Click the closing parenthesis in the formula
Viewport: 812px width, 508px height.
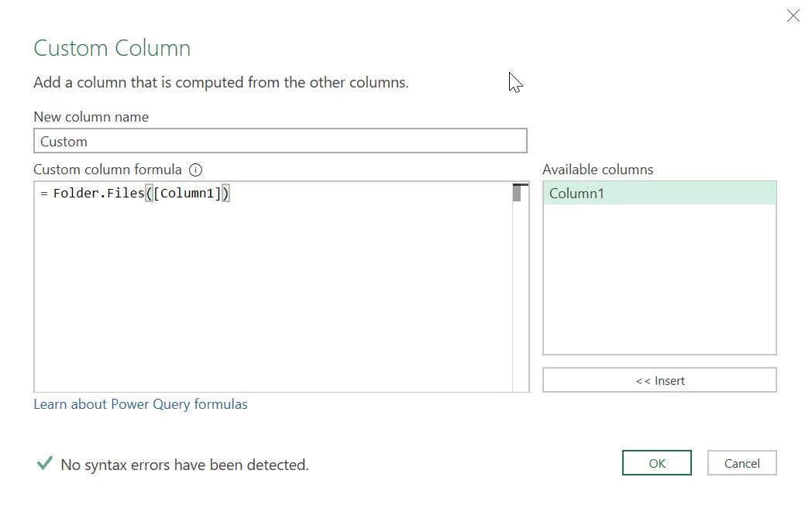point(225,193)
